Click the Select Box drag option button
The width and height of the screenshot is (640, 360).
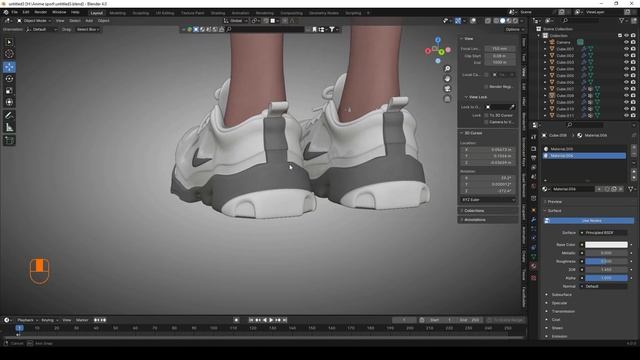point(87,29)
